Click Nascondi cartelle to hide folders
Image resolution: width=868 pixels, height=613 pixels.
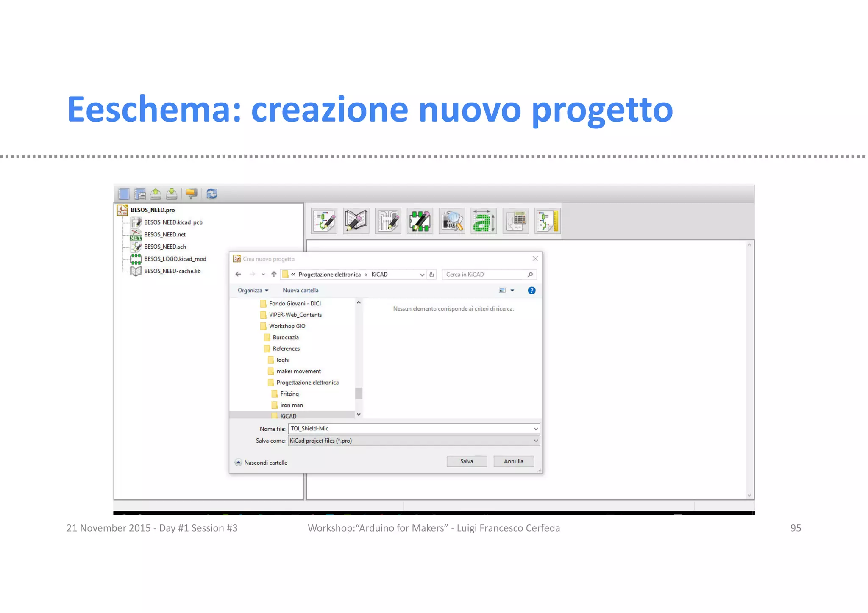click(x=261, y=463)
